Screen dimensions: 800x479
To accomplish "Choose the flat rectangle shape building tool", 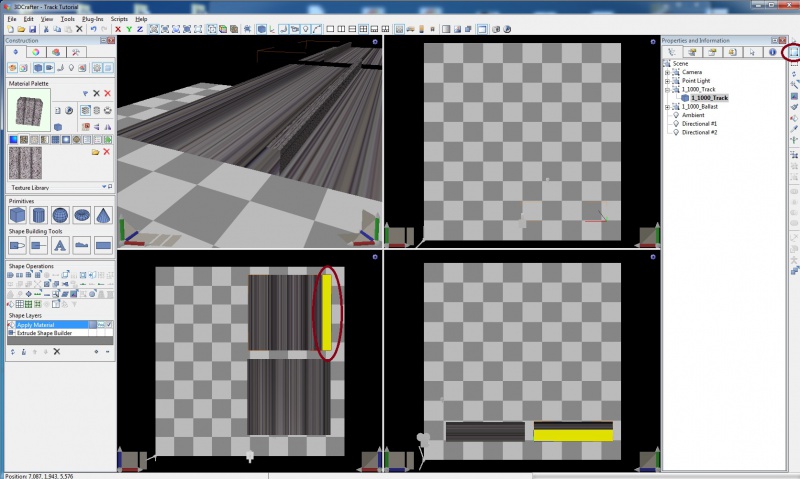I will click(x=103, y=245).
